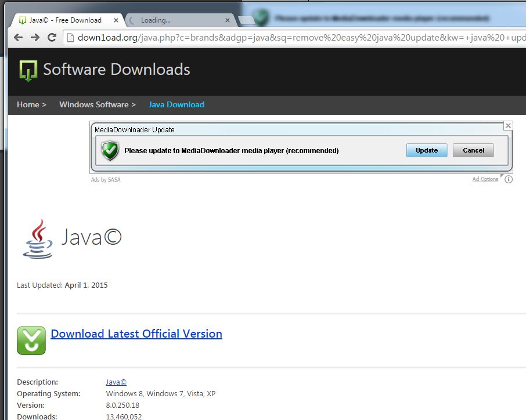Click the Update button in the ad
Viewport: 526px width, 420px height.
(x=427, y=150)
